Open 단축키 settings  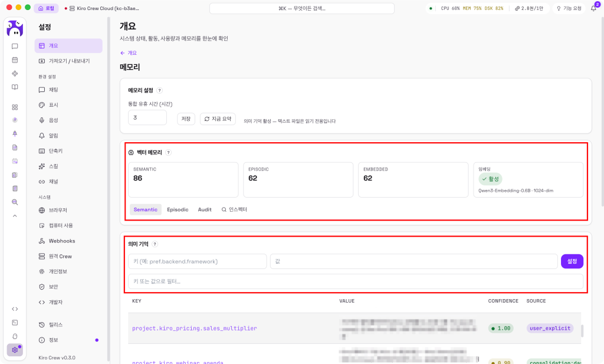tap(68, 151)
